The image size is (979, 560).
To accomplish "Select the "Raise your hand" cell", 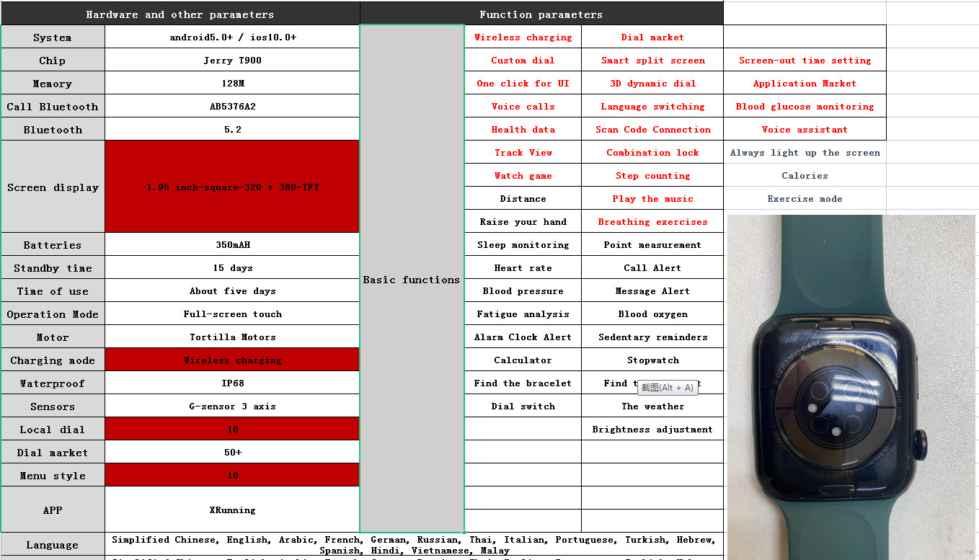I will click(523, 222).
